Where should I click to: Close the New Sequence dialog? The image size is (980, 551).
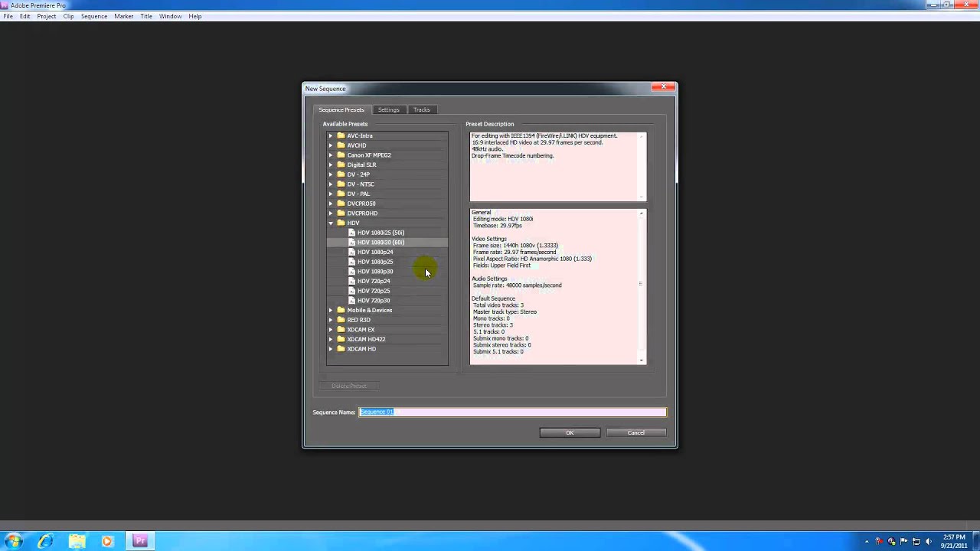[x=663, y=86]
